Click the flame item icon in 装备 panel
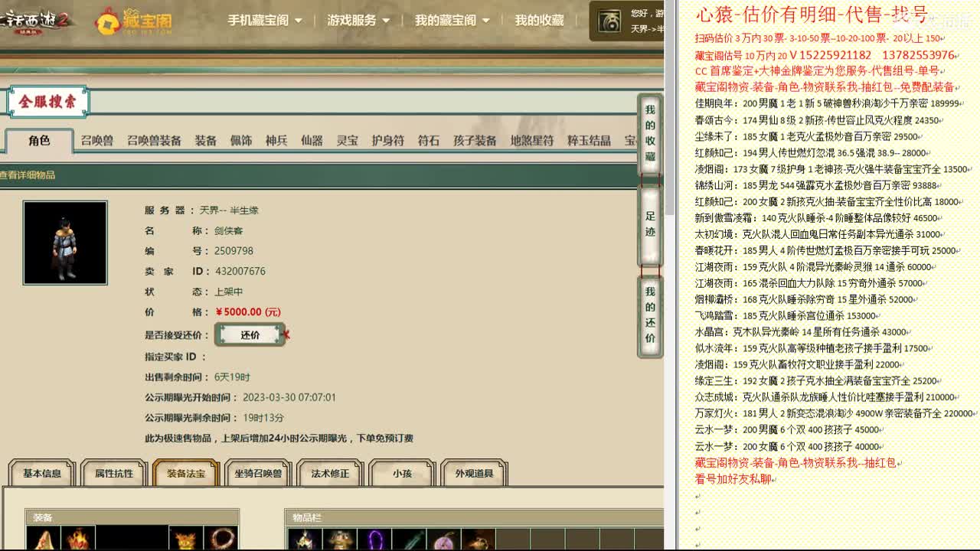The height and width of the screenshot is (551, 980). click(78, 539)
